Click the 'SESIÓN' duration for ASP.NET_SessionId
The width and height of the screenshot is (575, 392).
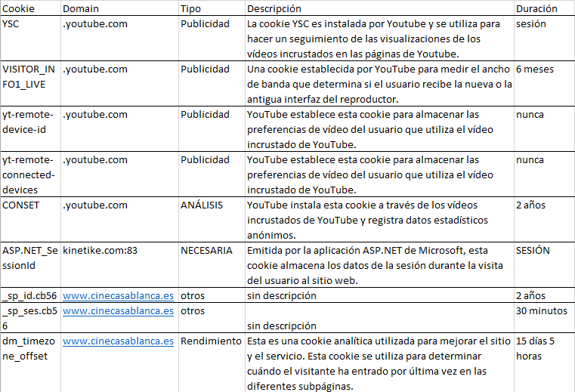533,251
